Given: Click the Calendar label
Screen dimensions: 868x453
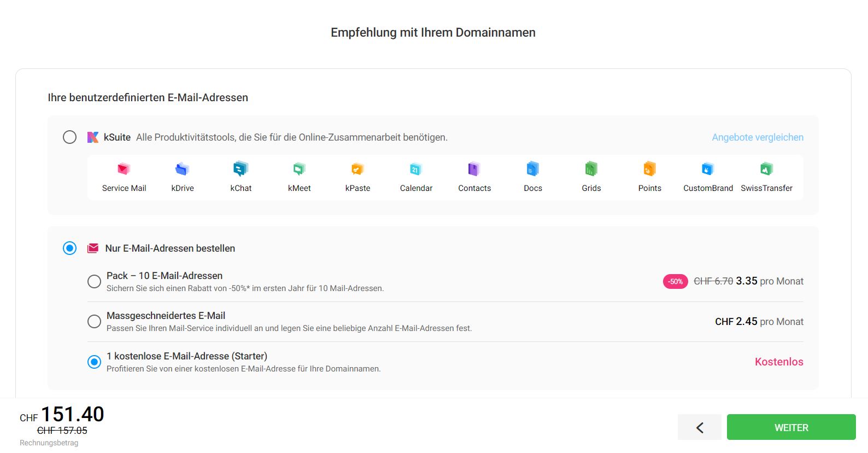Looking at the screenshot, I should pos(416,188).
